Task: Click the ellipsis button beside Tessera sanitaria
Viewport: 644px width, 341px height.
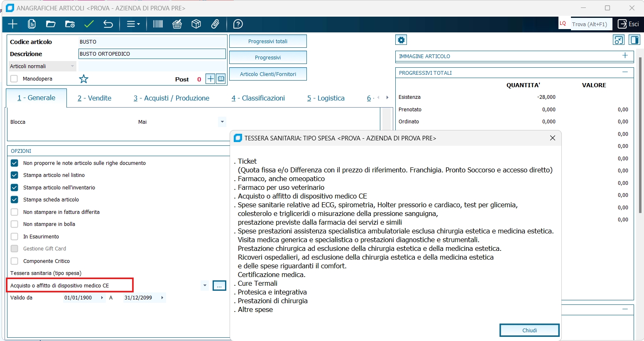Action: pos(219,286)
